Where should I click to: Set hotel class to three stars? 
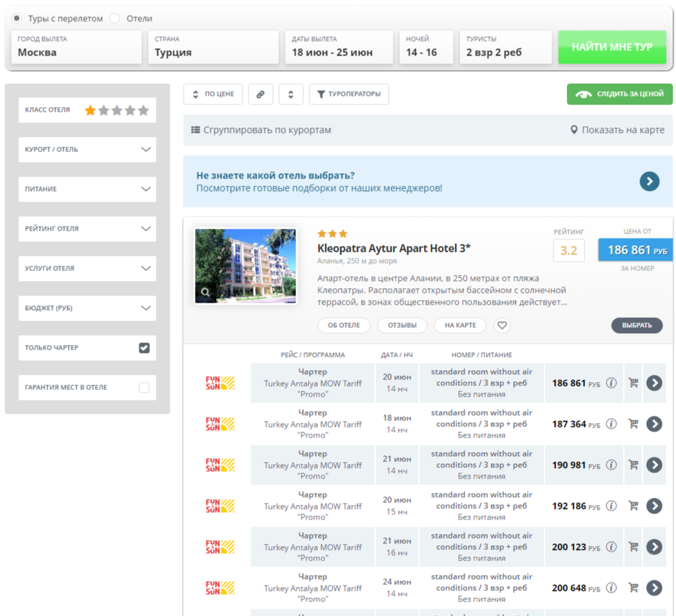point(117,110)
